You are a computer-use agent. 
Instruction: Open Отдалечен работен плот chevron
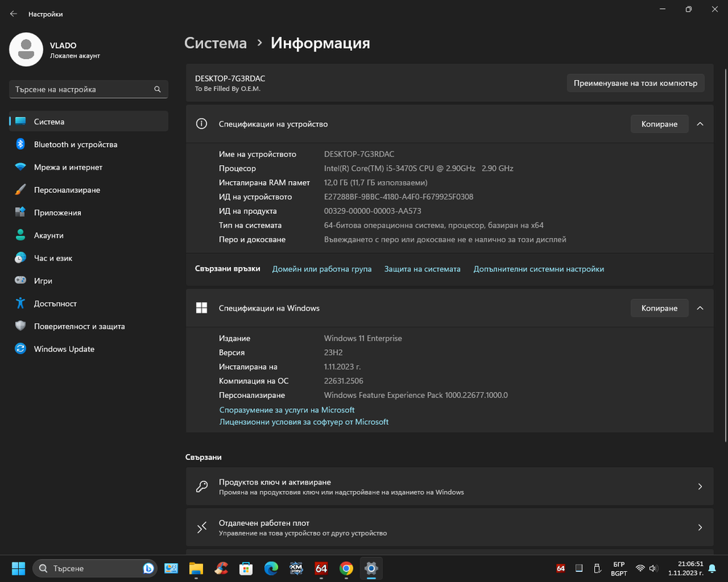point(700,527)
